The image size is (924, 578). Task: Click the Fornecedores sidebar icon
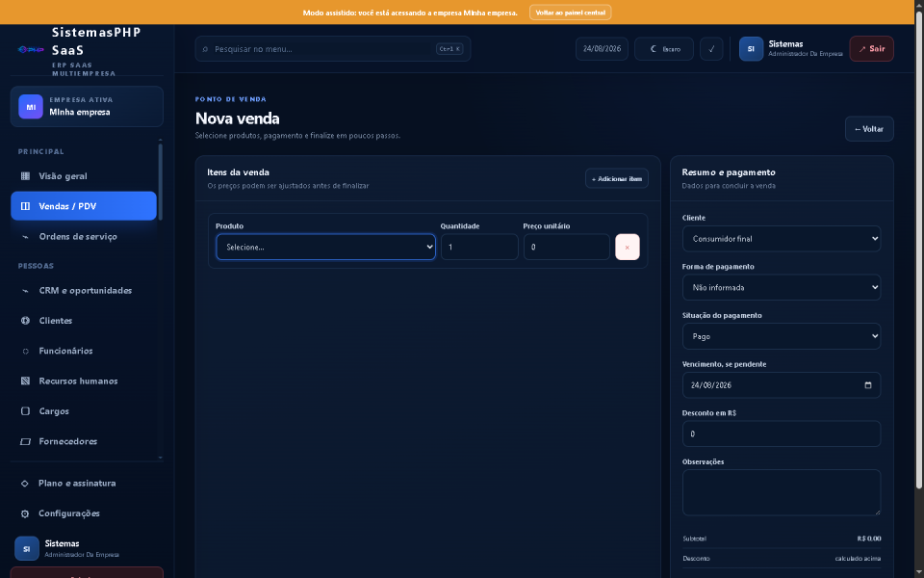(x=25, y=441)
